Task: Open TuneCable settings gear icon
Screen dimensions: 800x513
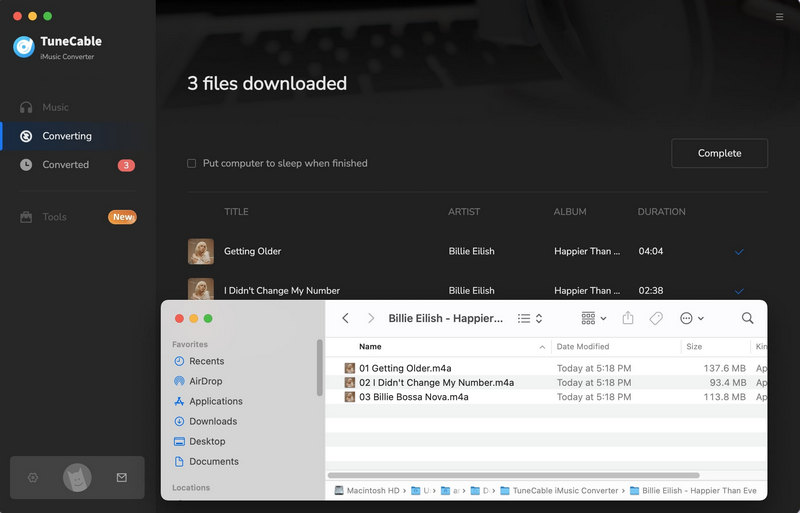Action: click(x=33, y=477)
